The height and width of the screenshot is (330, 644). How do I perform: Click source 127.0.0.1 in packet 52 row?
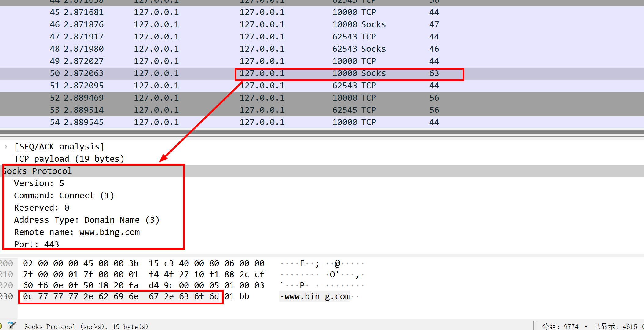click(x=156, y=98)
